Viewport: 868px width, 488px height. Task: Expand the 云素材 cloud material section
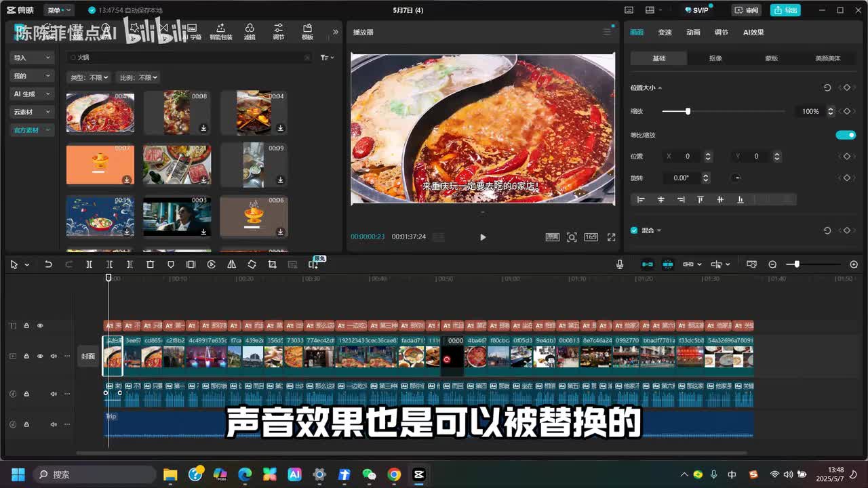click(x=31, y=112)
